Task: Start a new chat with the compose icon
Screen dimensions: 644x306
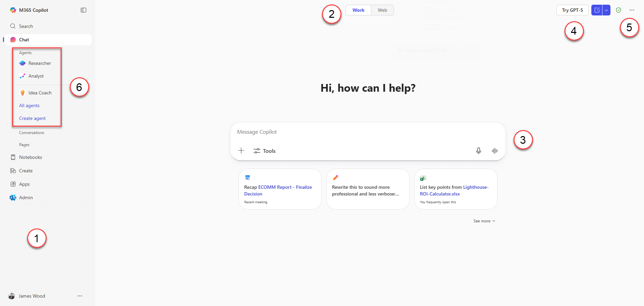Action: (x=597, y=10)
